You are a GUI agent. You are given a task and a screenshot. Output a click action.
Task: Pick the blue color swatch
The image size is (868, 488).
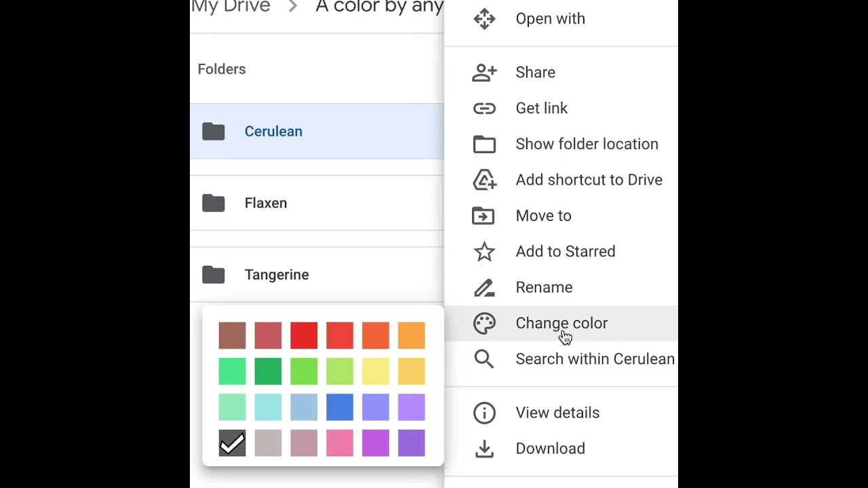pos(340,407)
